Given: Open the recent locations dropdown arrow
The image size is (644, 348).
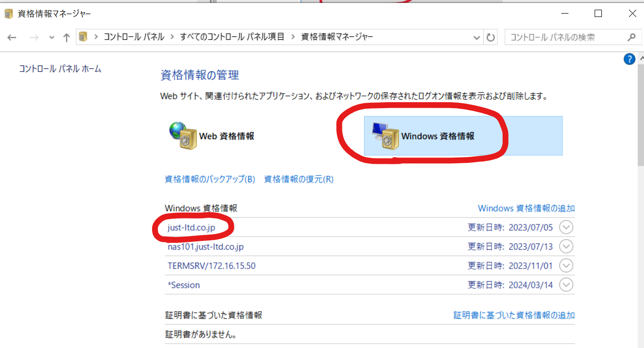Looking at the screenshot, I should coord(52,37).
